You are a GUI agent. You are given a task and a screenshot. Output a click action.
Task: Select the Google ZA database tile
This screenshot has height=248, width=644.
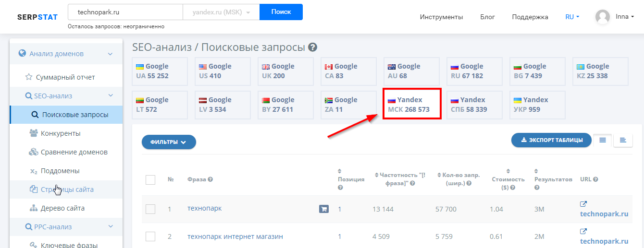pyautogui.click(x=348, y=105)
